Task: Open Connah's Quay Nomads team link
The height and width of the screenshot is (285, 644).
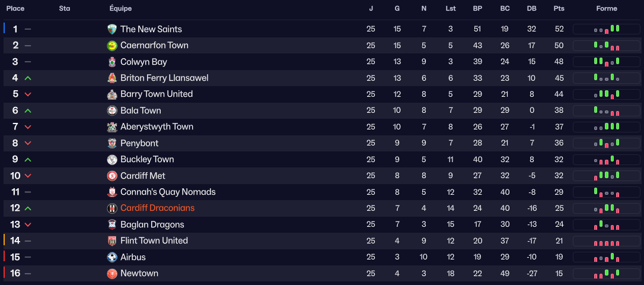Action: [x=168, y=192]
